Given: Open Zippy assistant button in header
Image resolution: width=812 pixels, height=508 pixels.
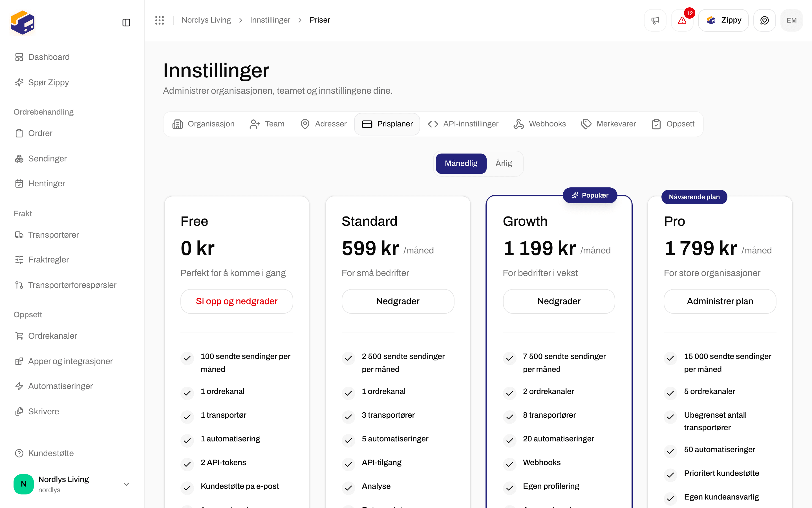Looking at the screenshot, I should pyautogui.click(x=723, y=20).
